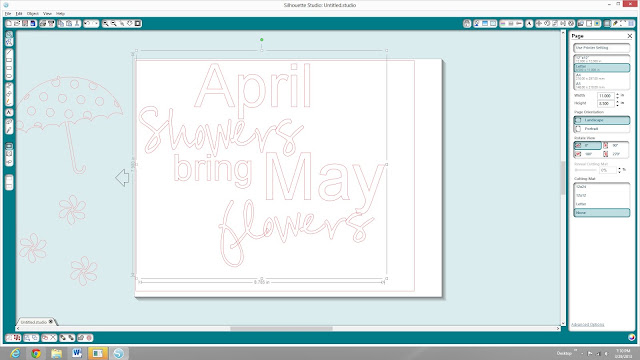Select the Freehand draw tool with orange pencil
Viewport: 640px width, 360px height.
click(9, 101)
